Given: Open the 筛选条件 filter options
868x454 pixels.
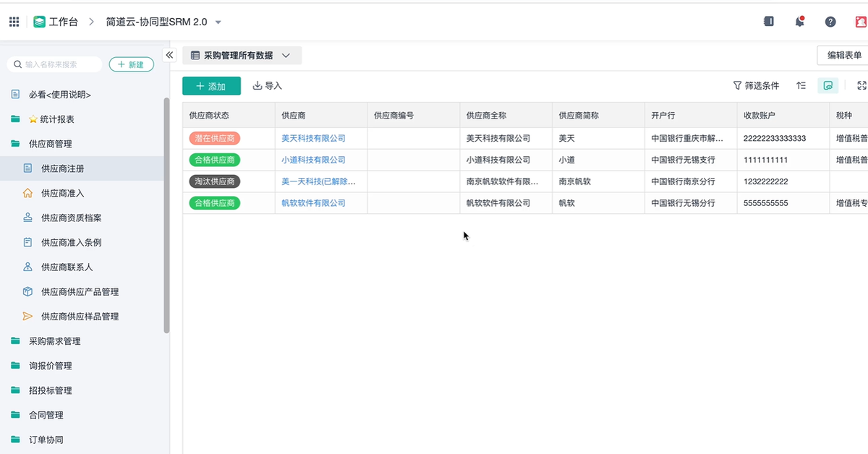Looking at the screenshot, I should pos(757,85).
